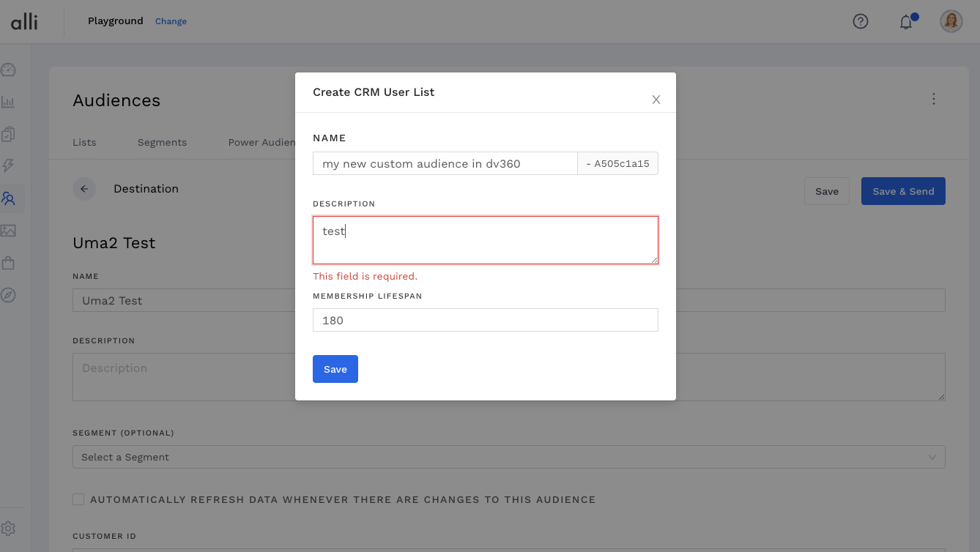980x552 pixels.
Task: Close the Create CRM User List dialog
Action: pos(656,100)
